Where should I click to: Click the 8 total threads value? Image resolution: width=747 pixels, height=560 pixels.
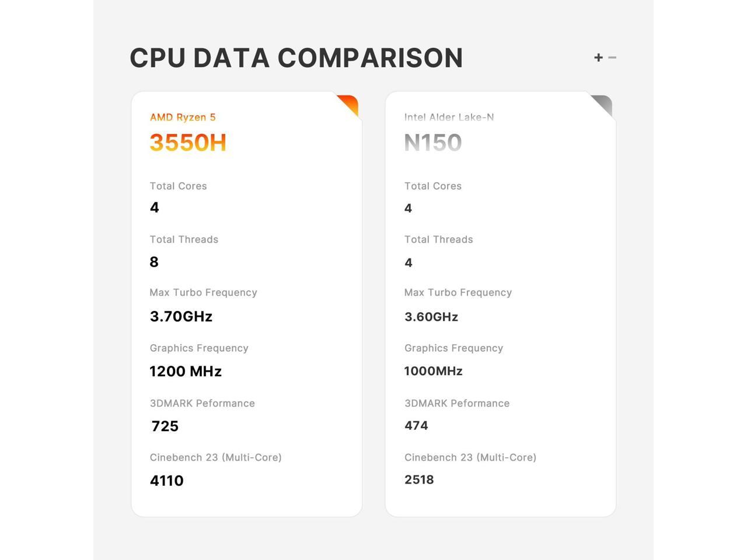click(x=154, y=262)
